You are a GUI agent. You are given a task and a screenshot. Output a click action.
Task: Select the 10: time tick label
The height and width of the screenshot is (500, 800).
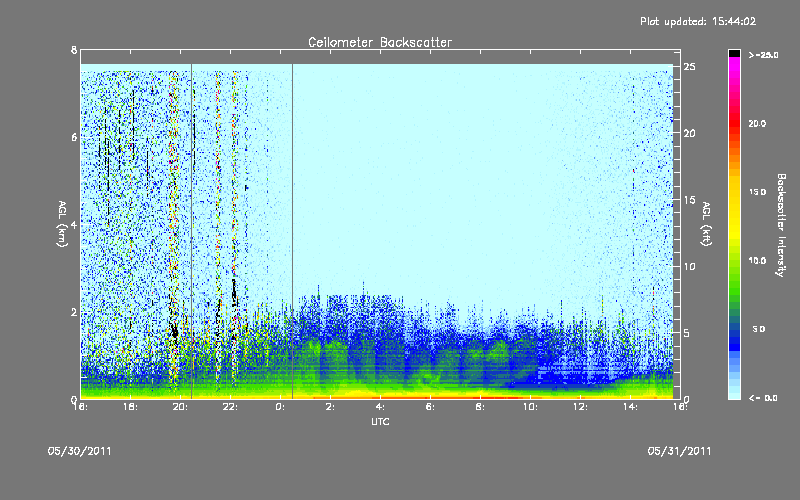click(x=530, y=407)
